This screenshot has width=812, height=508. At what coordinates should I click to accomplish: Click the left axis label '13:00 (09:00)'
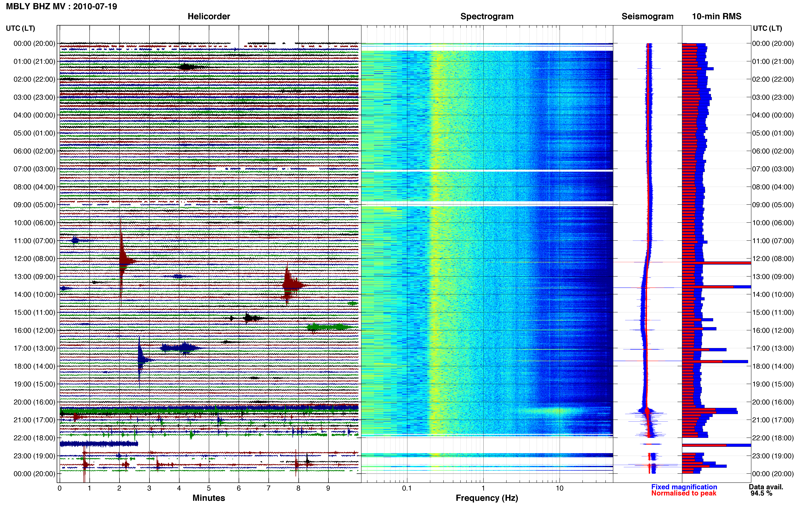tap(34, 277)
